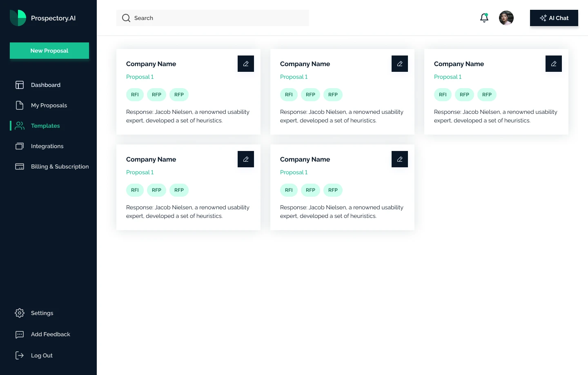Click Response text in top-middle card
This screenshot has height=375, width=588.
(342, 116)
